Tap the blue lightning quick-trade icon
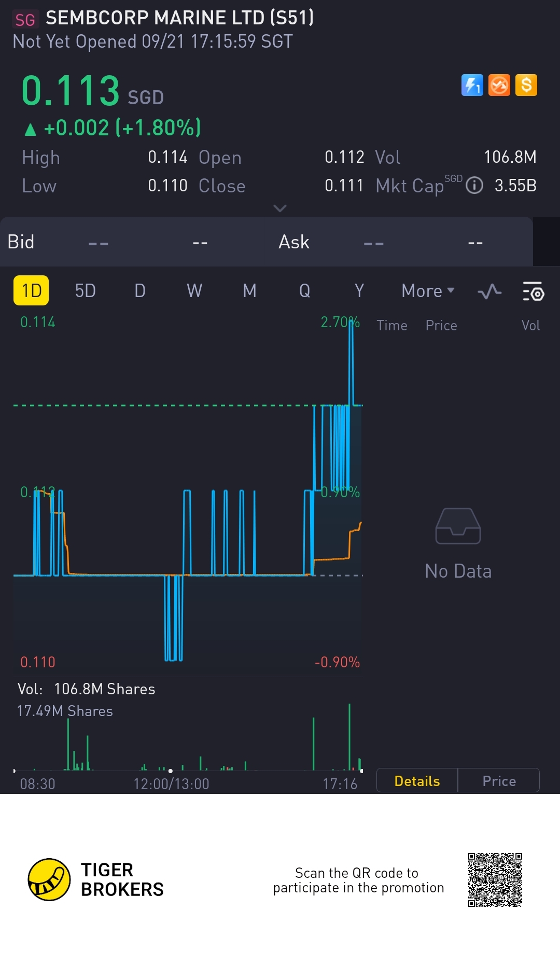 click(x=472, y=86)
